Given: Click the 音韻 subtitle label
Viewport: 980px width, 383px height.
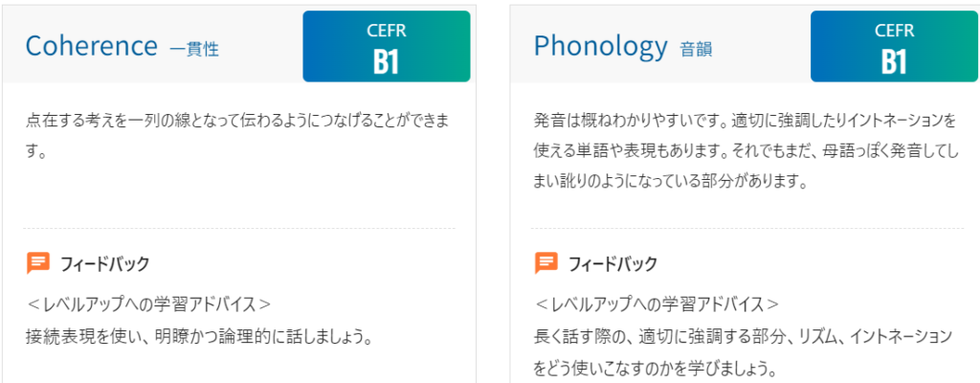Looking at the screenshot, I should coord(696,50).
